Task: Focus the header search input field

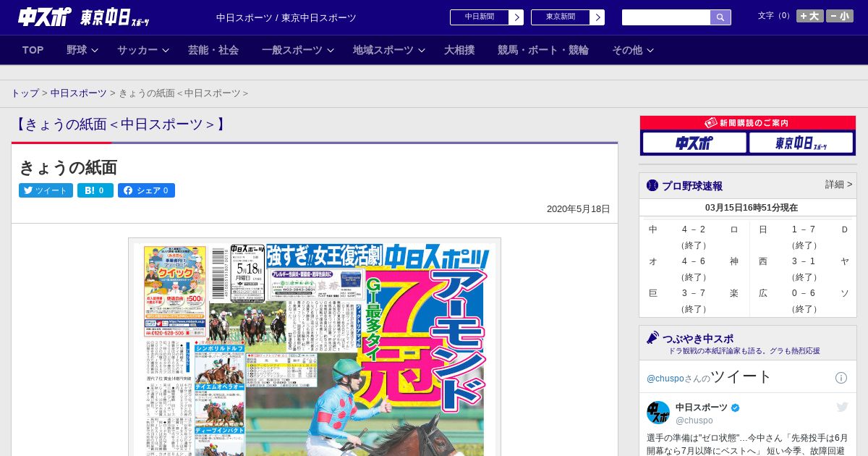Action: coord(666,17)
